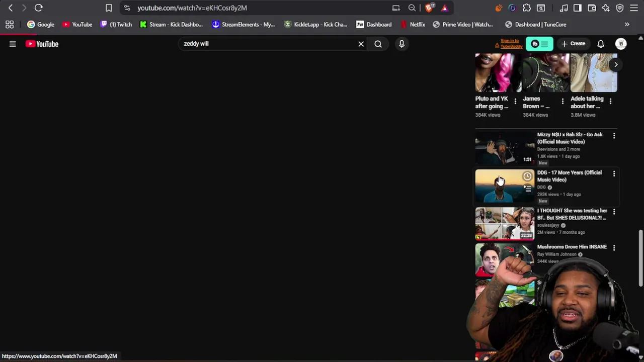
Task: Open the StreamElements bookmark
Action: (x=244, y=24)
